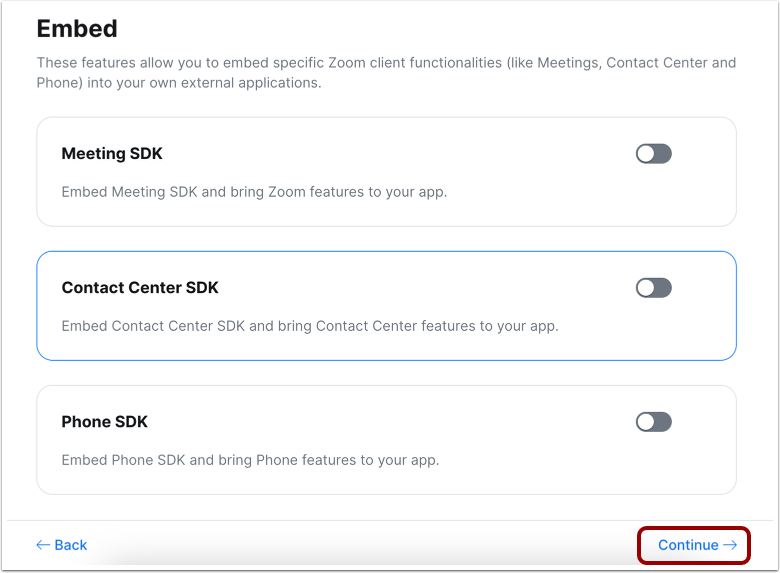This screenshot has width=780, height=573.
Task: Click the Embed page title
Action: (77, 28)
